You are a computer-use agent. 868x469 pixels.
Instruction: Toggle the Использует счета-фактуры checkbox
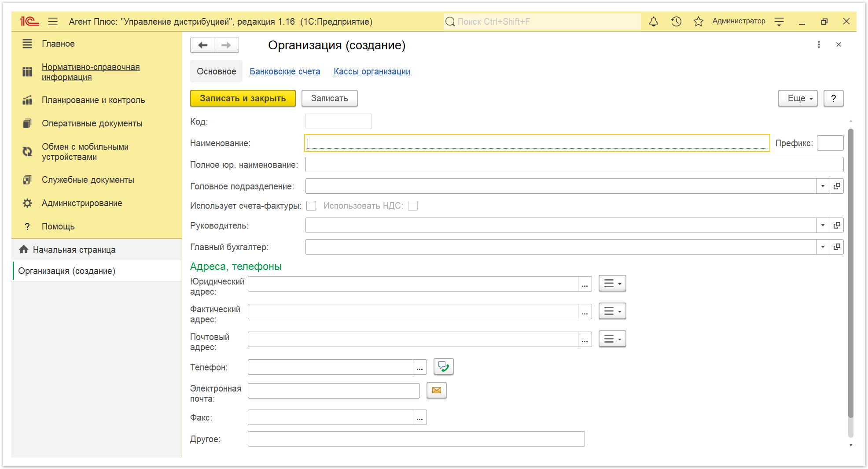pyautogui.click(x=311, y=206)
